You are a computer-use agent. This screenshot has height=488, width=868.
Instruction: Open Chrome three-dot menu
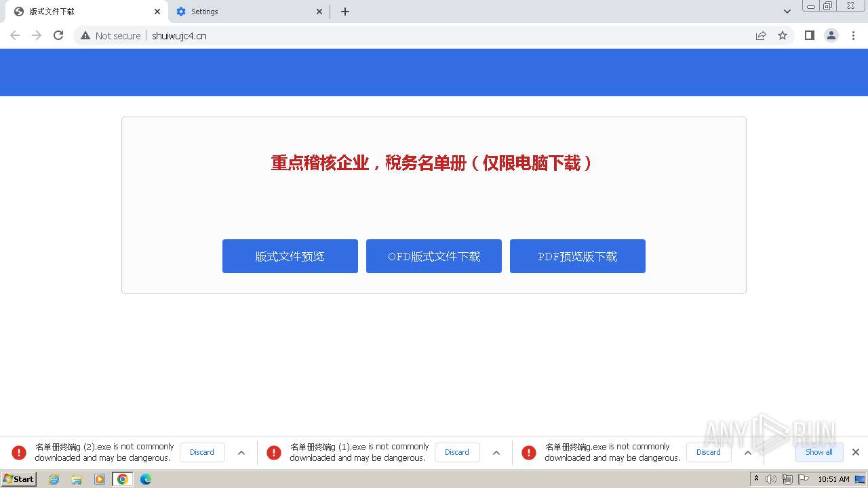point(854,35)
